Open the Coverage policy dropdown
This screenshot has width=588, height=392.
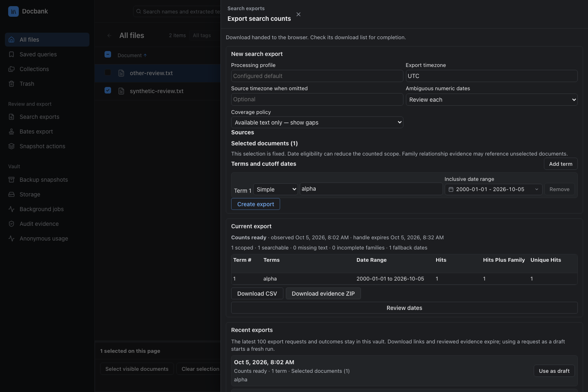pos(317,122)
